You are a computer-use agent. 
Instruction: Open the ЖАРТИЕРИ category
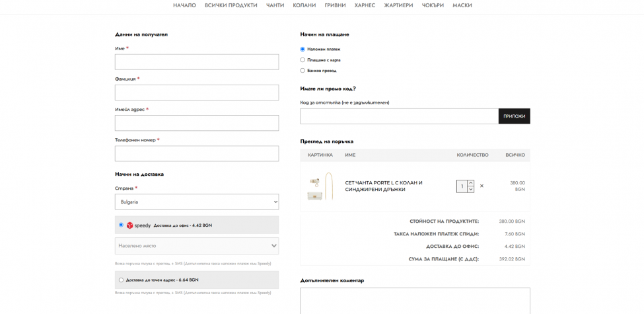398,5
